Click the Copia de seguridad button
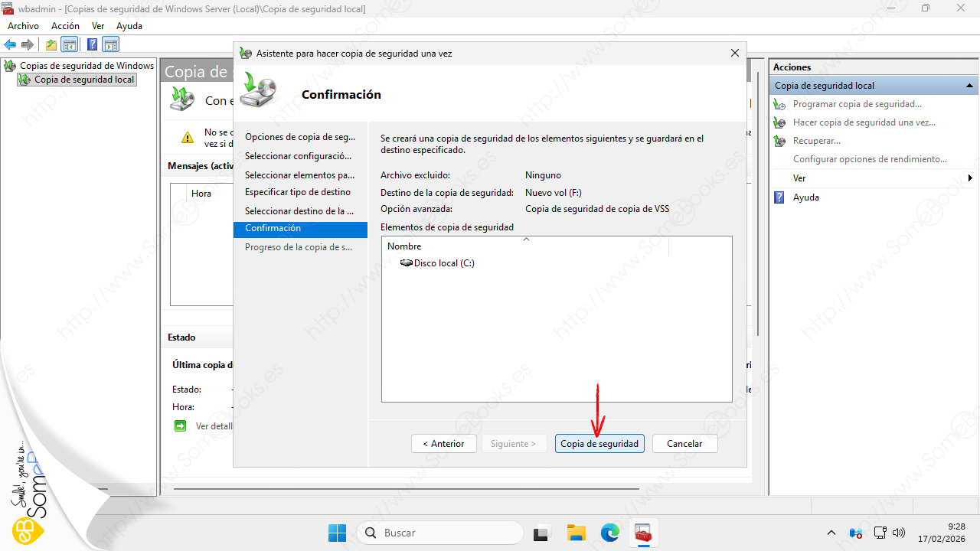 click(x=599, y=444)
